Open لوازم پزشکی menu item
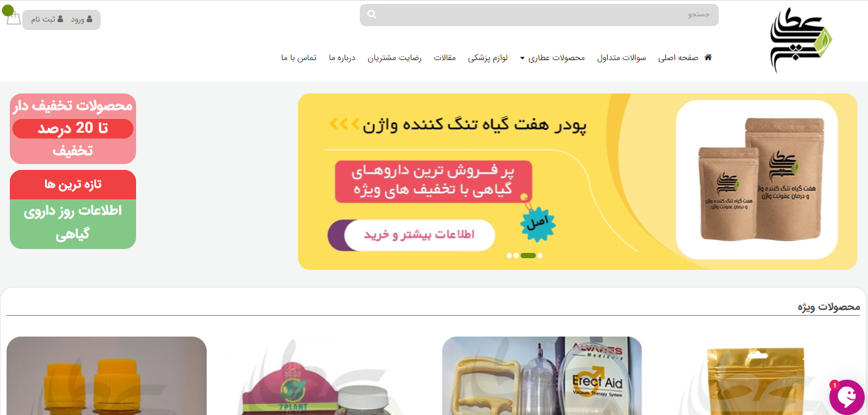Screen dimensions: 868x415 tap(488, 58)
